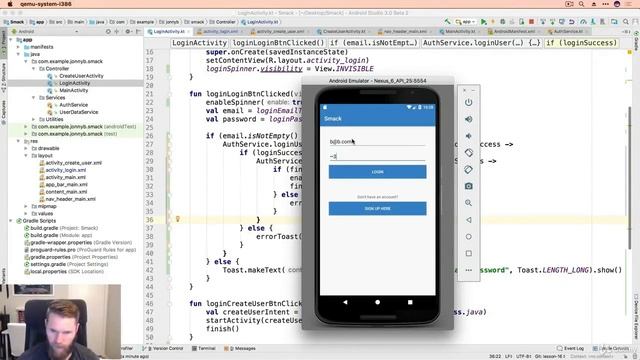Raise the emulator volume with volume up icon
640x360 pixels.
tap(469, 119)
